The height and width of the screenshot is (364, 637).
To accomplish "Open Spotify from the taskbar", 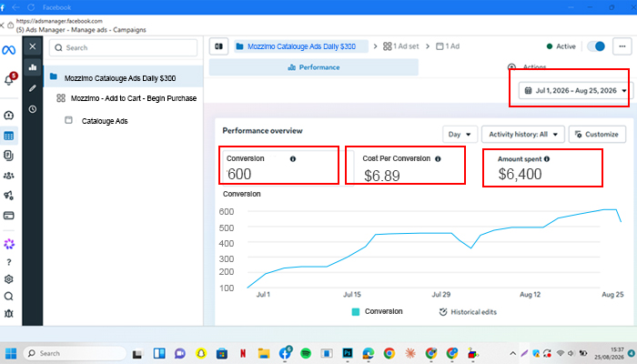I will (x=306, y=353).
